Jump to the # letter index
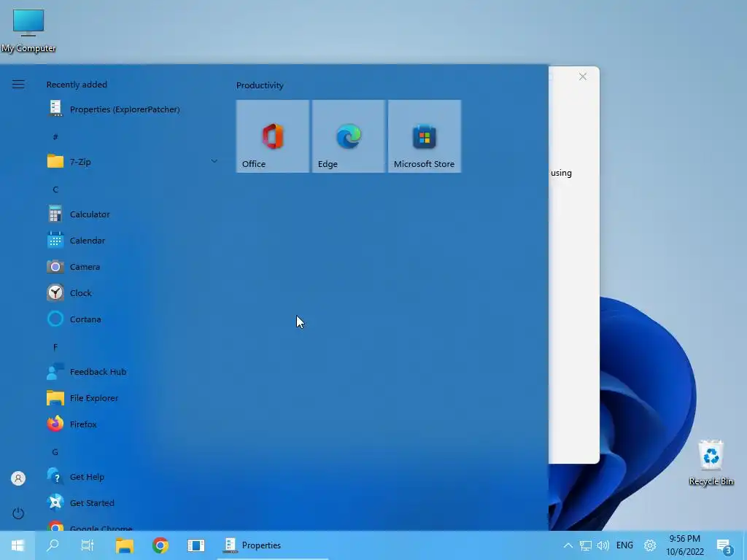This screenshot has width=747, height=560. point(55,136)
